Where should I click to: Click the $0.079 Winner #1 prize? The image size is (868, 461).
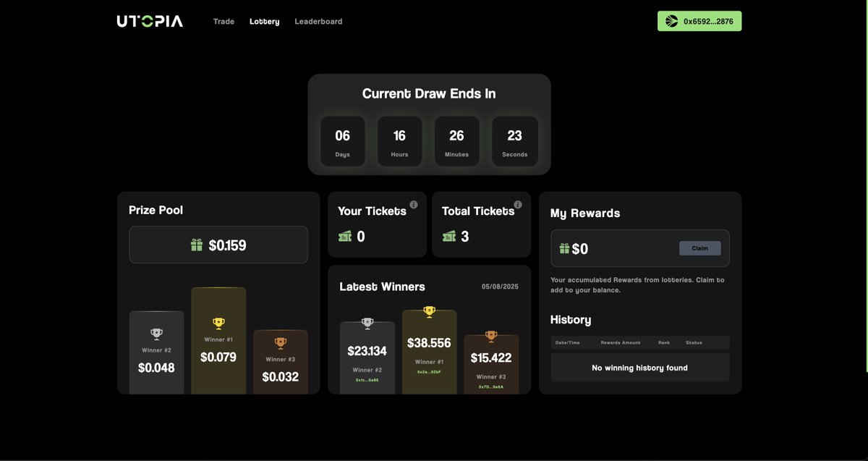click(218, 357)
